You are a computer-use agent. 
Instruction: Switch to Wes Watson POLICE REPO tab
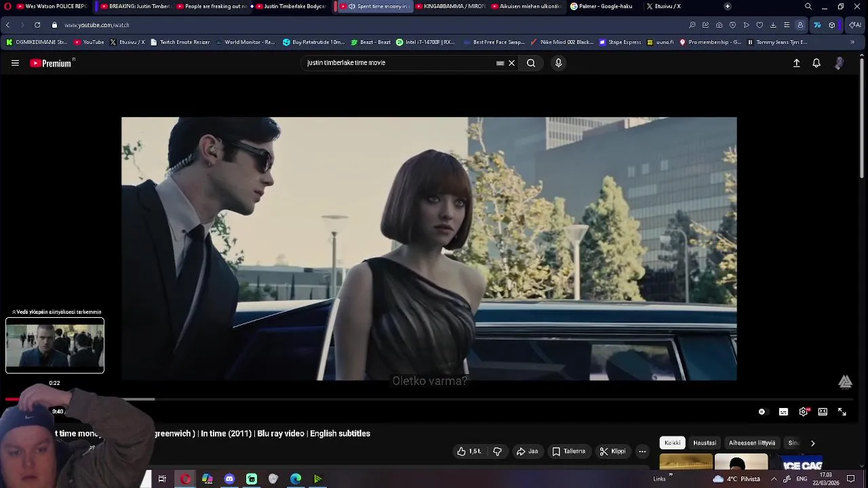tap(52, 6)
